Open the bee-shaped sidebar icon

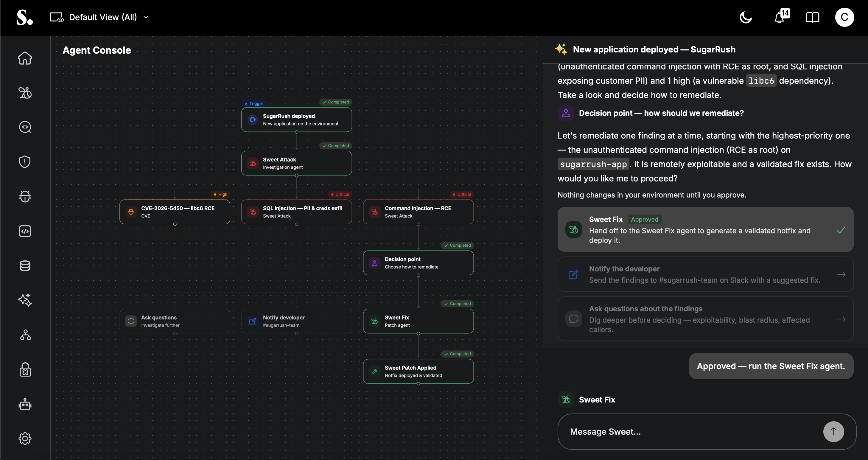pyautogui.click(x=25, y=93)
